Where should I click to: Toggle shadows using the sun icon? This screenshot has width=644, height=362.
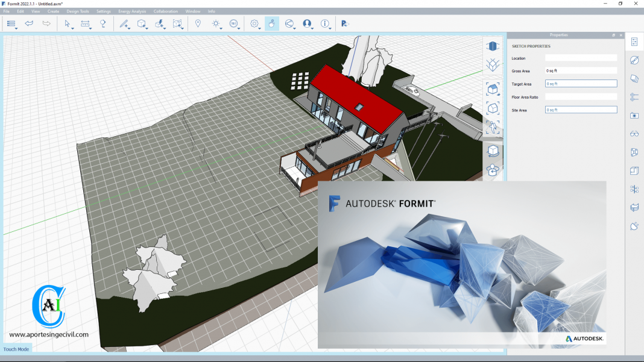click(x=215, y=24)
